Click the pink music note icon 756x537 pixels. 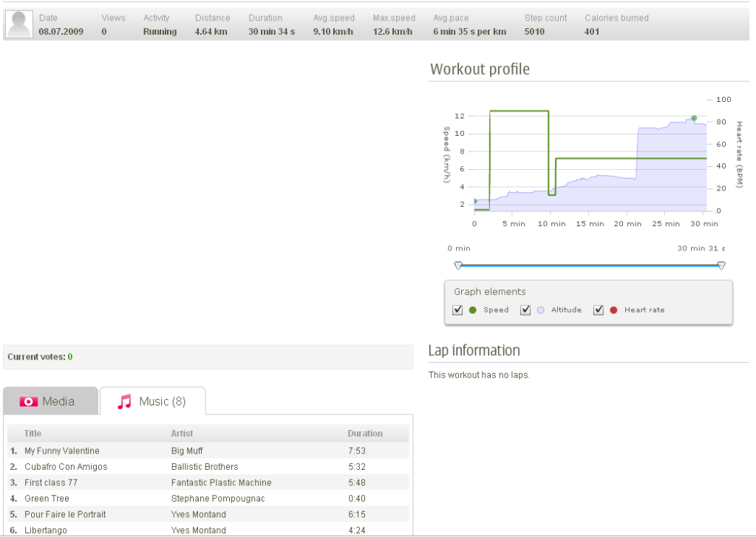coord(125,401)
